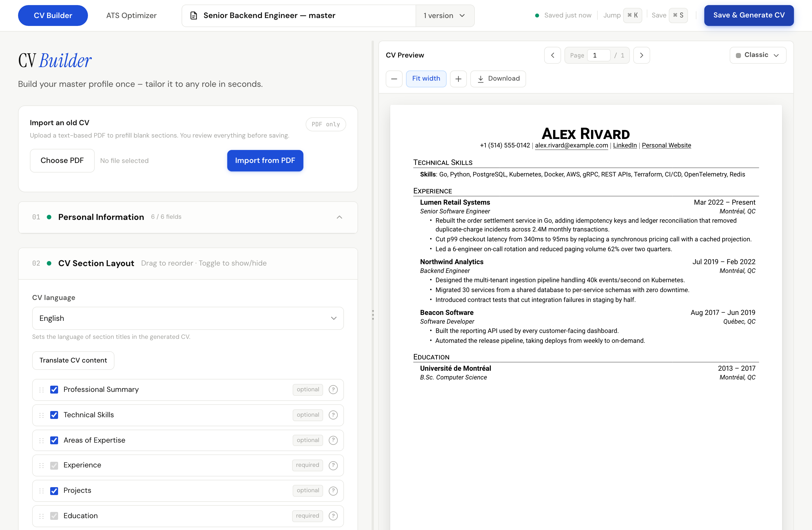Open the CV language English dropdown

188,318
